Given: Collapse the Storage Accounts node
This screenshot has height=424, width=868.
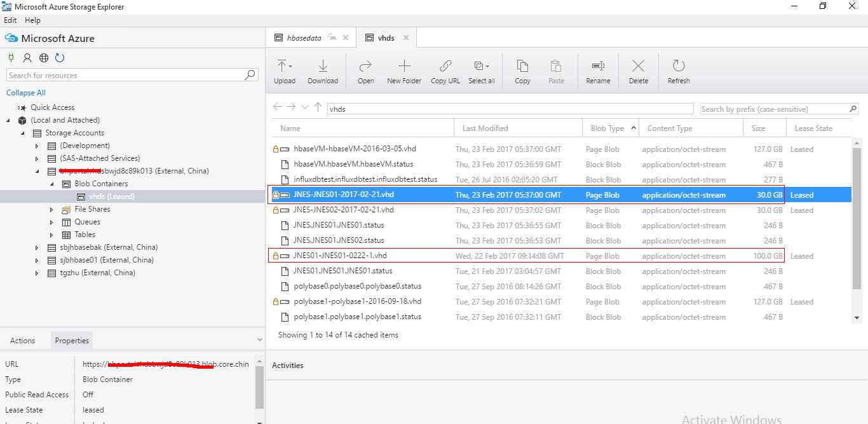Looking at the screenshot, I should 23,133.
